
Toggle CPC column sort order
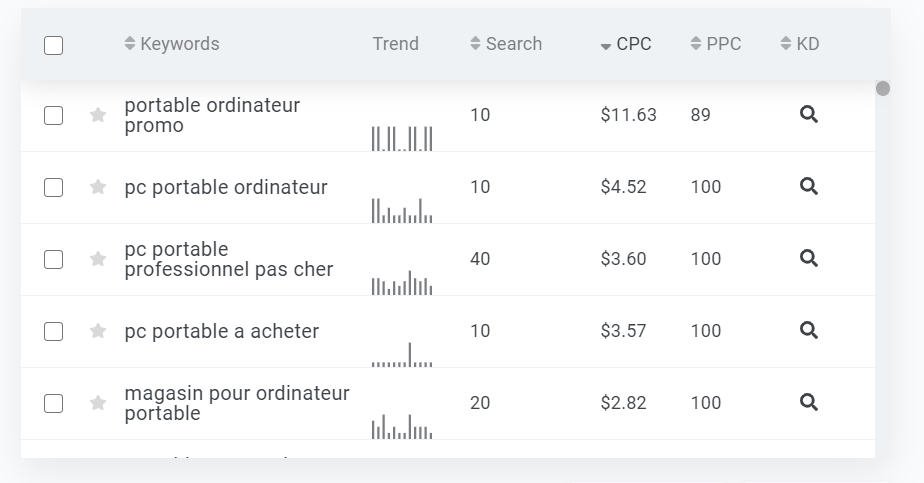coord(626,44)
